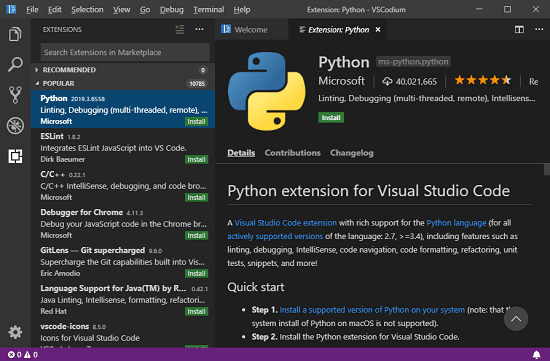Viewport: 550px width, 361px height.
Task: Install Debugger for Chrome extension
Action: 196,235
